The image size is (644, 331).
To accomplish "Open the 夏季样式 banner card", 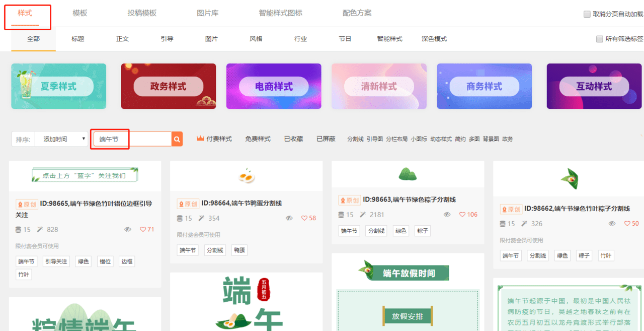I will tap(58, 86).
